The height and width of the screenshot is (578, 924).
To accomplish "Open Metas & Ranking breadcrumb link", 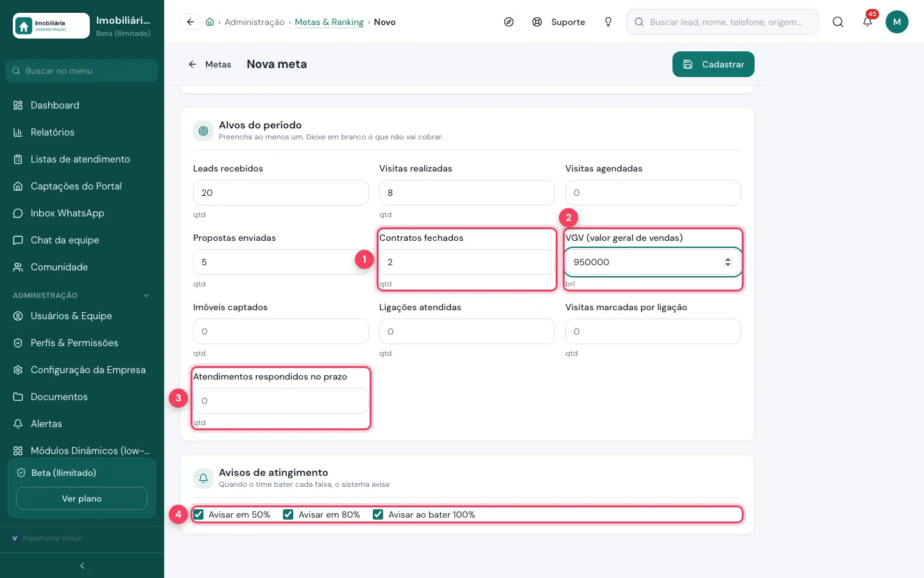I will tap(329, 22).
